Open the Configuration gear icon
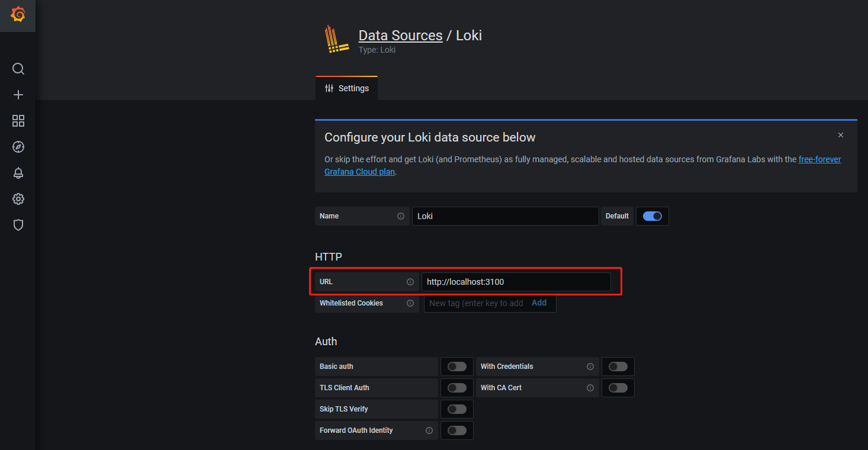The width and height of the screenshot is (868, 450). [18, 199]
